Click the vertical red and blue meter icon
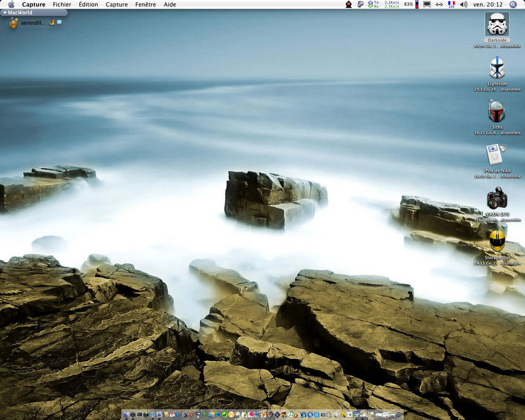 (417, 5)
